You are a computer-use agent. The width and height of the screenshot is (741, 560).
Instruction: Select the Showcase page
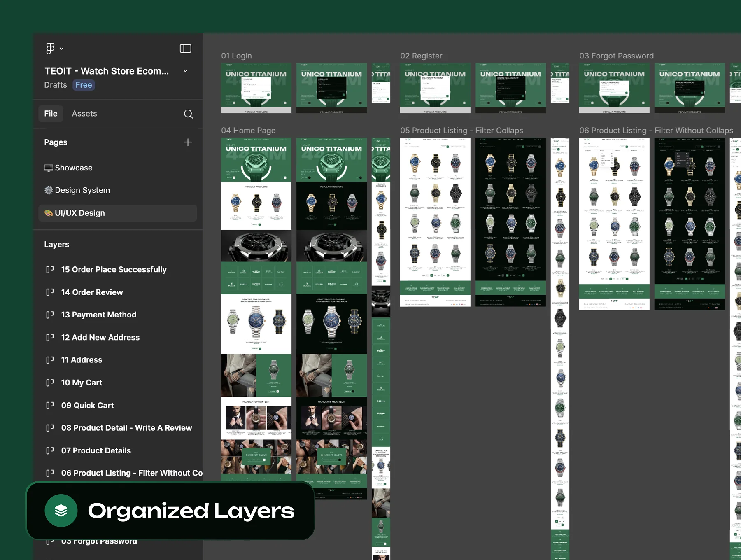pos(118,168)
